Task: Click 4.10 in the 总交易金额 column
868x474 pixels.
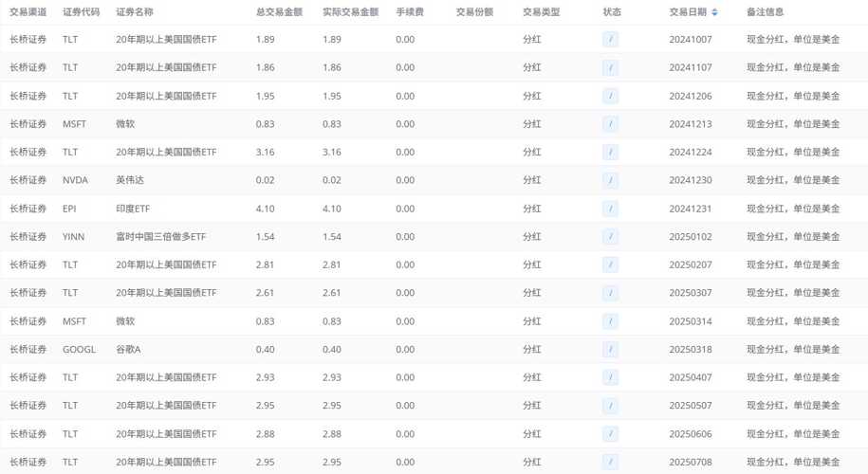Action: [266, 209]
